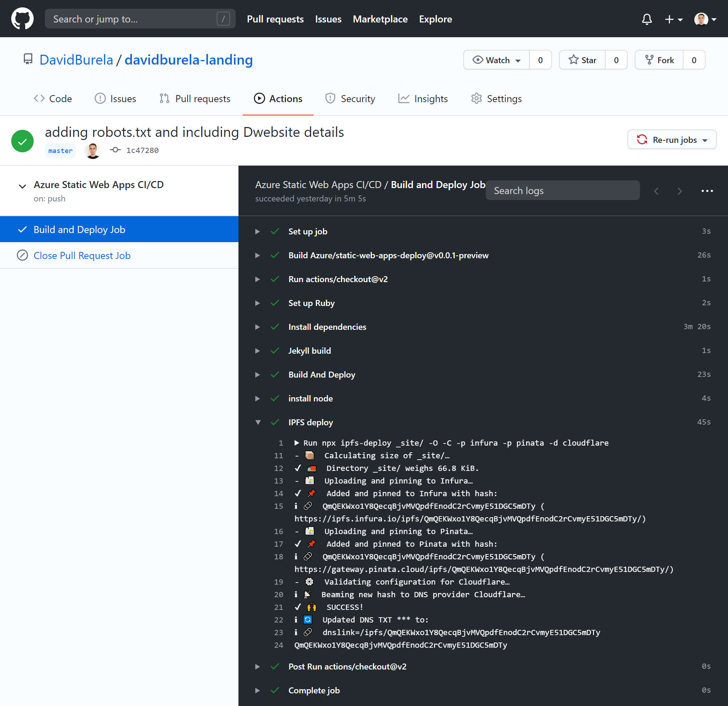Switch to the repository Issues tab
This screenshot has width=728, height=706.
tap(115, 99)
